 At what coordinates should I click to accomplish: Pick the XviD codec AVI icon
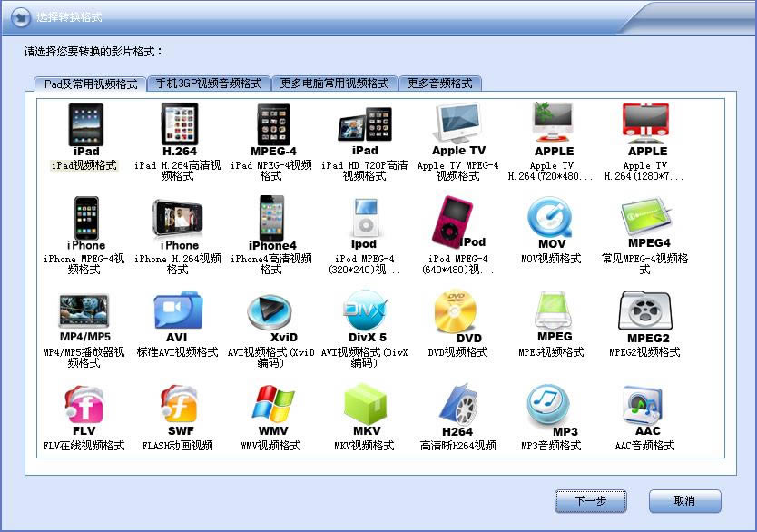click(x=271, y=318)
